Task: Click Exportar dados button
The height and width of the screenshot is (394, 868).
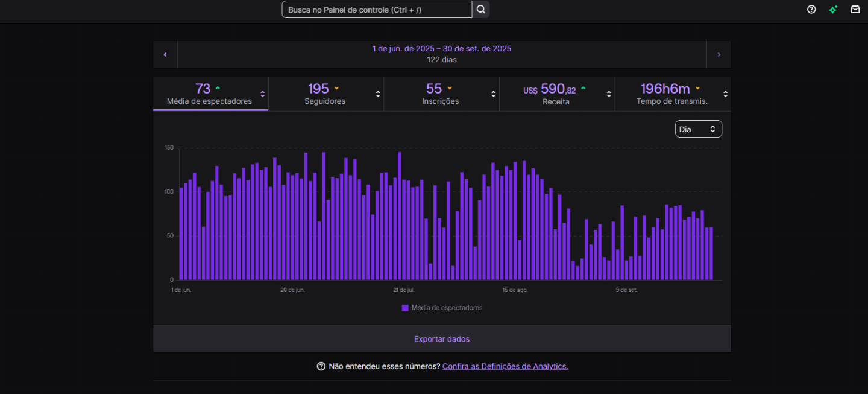Action: pos(442,339)
